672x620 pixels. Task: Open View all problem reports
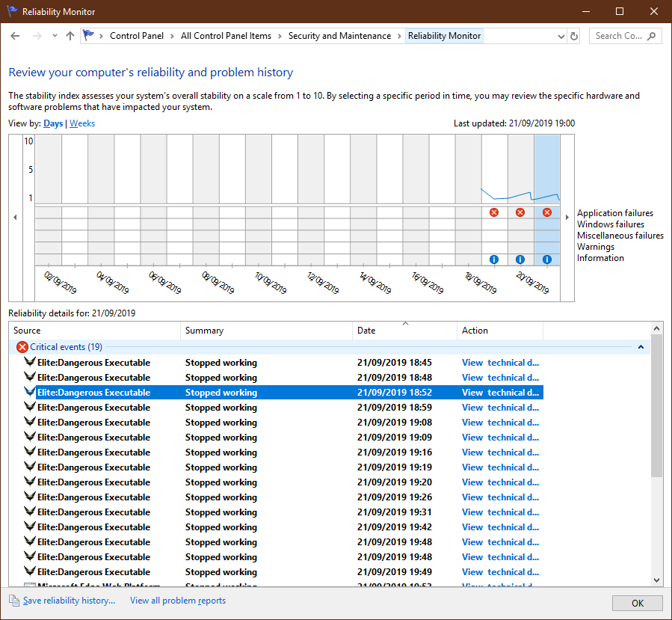[178, 601]
